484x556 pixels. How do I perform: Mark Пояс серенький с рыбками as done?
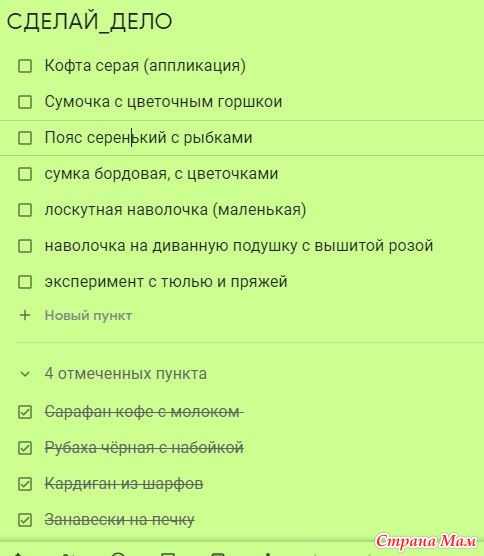tap(25, 138)
